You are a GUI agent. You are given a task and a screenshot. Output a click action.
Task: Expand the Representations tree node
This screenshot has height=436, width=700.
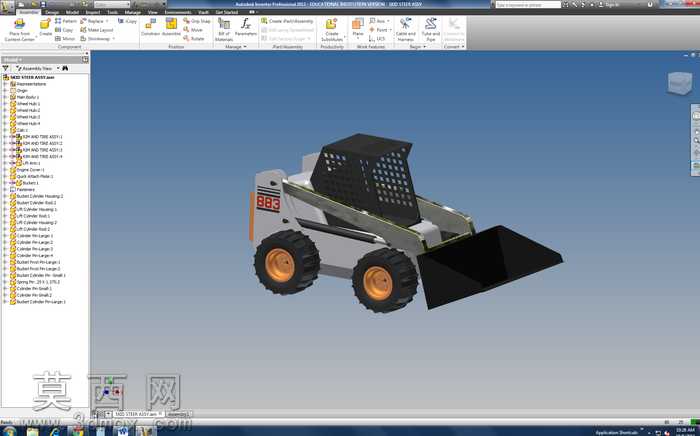5,84
